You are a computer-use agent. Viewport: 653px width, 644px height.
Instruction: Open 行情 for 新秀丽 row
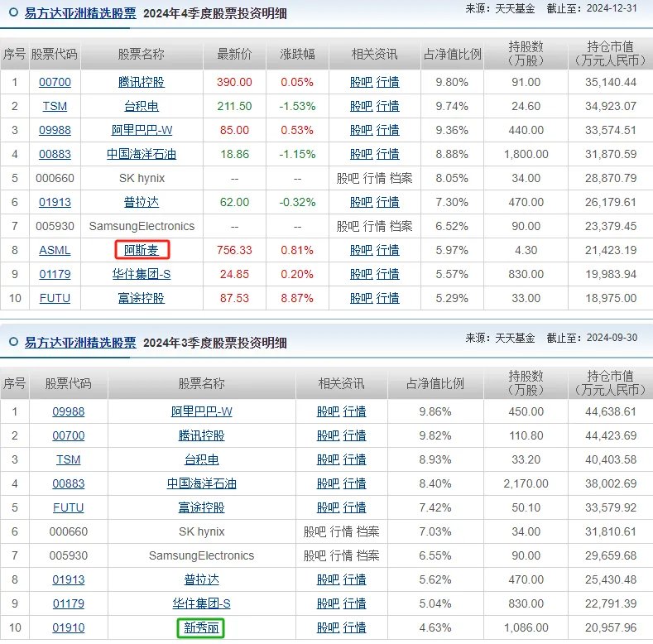[x=354, y=627]
